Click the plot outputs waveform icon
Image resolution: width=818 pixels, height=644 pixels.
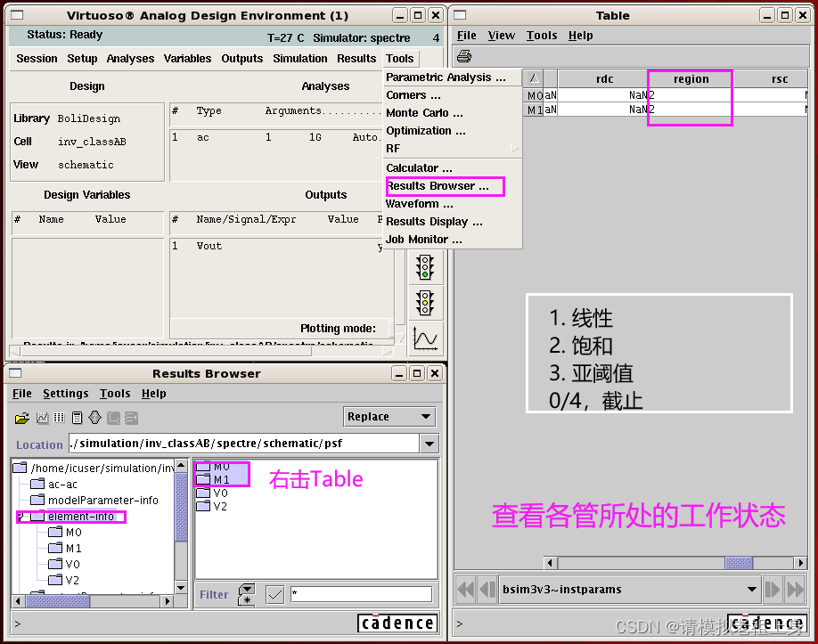[425, 338]
